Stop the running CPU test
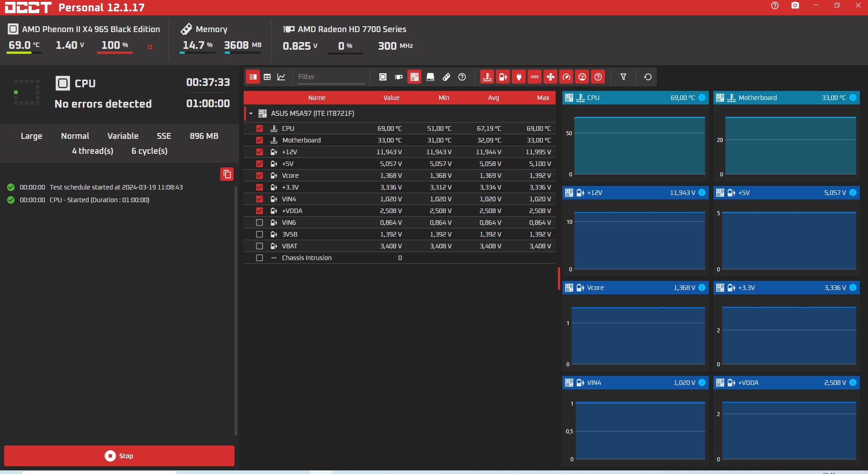The width and height of the screenshot is (868, 474). pyautogui.click(x=119, y=456)
